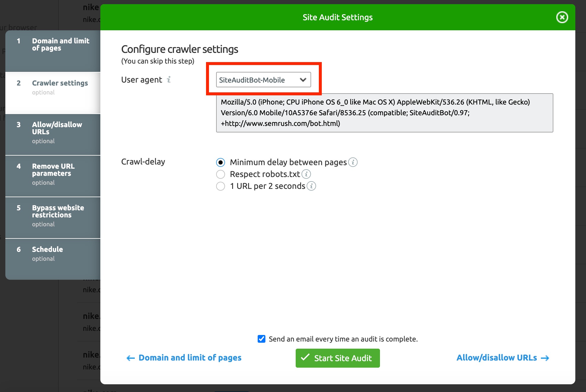Open the User agent dropdown
Viewport: 586px width, 392px height.
coord(263,80)
